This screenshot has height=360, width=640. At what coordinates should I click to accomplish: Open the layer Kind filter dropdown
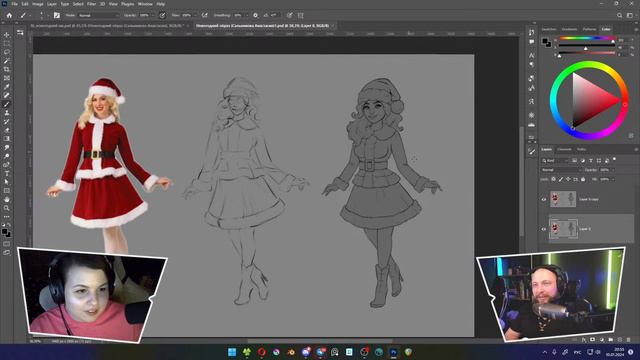click(x=556, y=160)
